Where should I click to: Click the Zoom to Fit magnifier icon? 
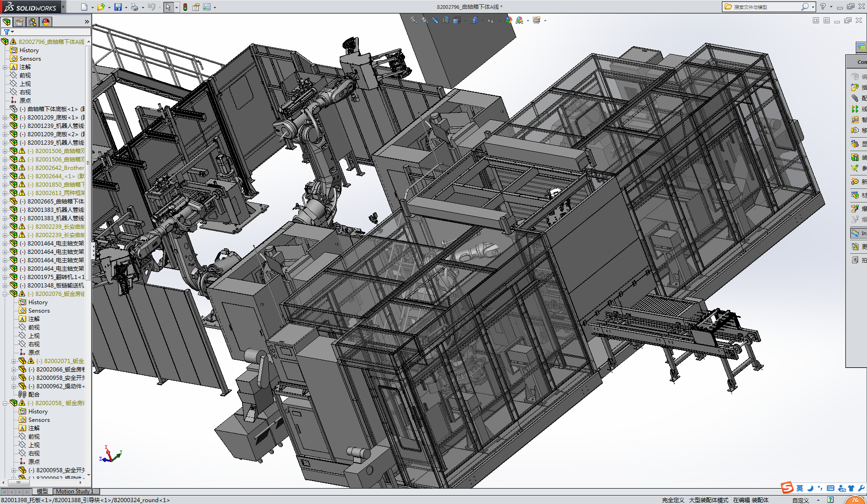413,20
